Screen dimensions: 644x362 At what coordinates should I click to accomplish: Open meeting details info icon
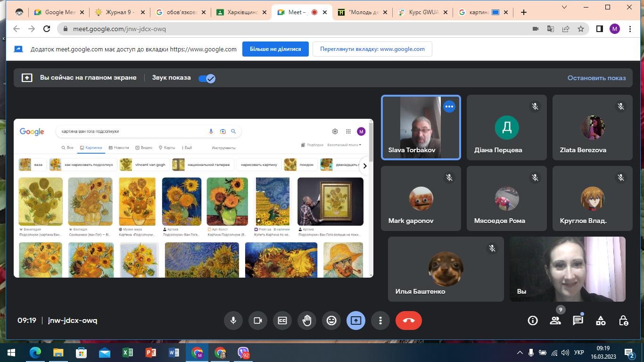(x=533, y=321)
